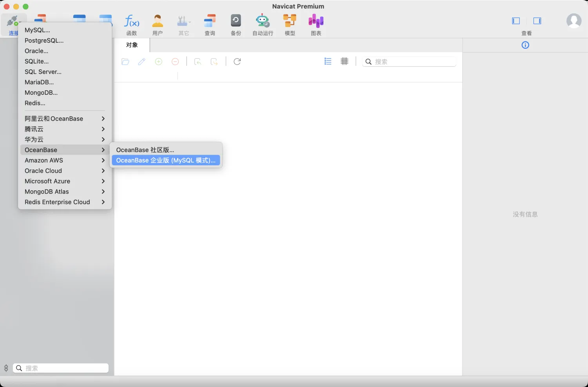Expand the Redis Enterprise Cloud submenu
588x387 pixels.
click(64, 202)
